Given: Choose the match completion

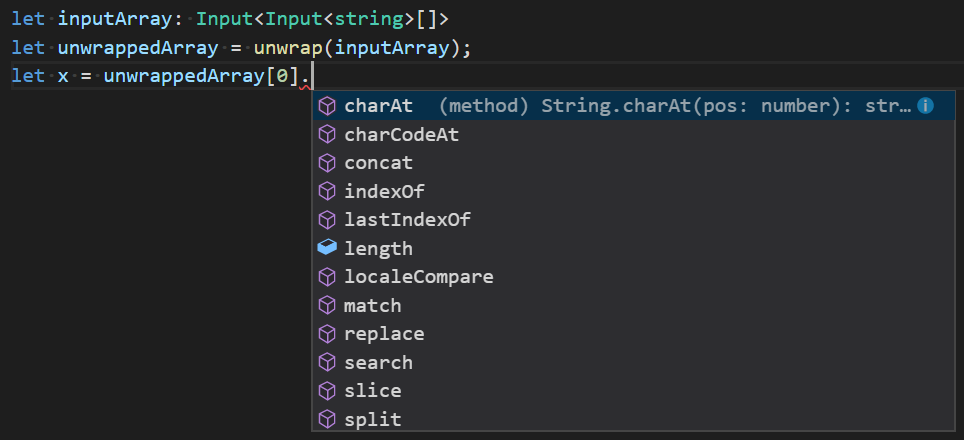Looking at the screenshot, I should pos(633,305).
